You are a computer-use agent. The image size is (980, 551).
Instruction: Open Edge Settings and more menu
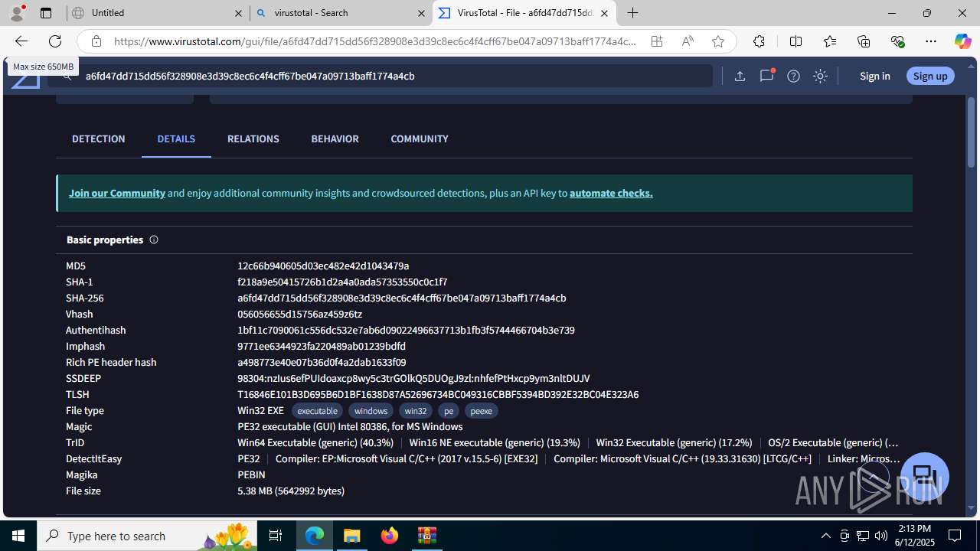[x=931, y=41]
